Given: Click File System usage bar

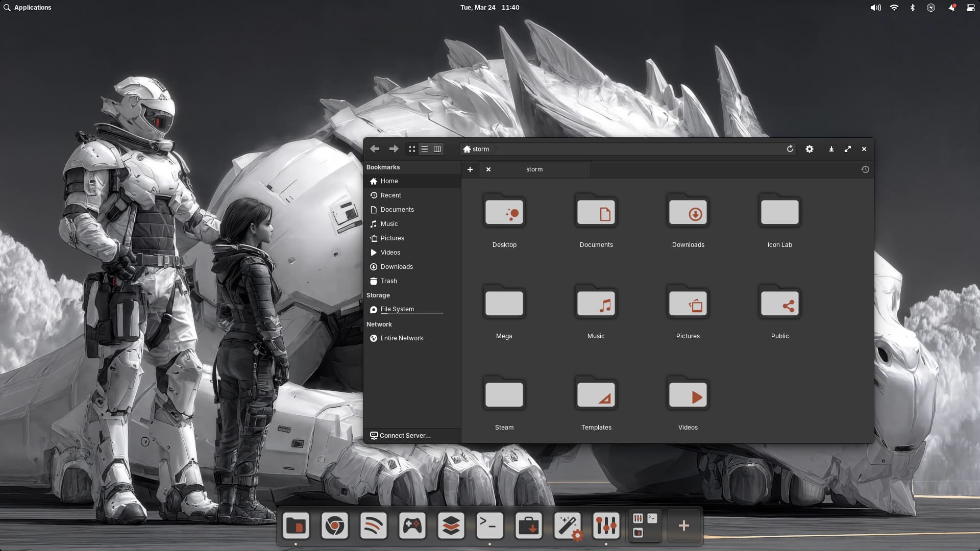Looking at the screenshot, I should coord(412,313).
